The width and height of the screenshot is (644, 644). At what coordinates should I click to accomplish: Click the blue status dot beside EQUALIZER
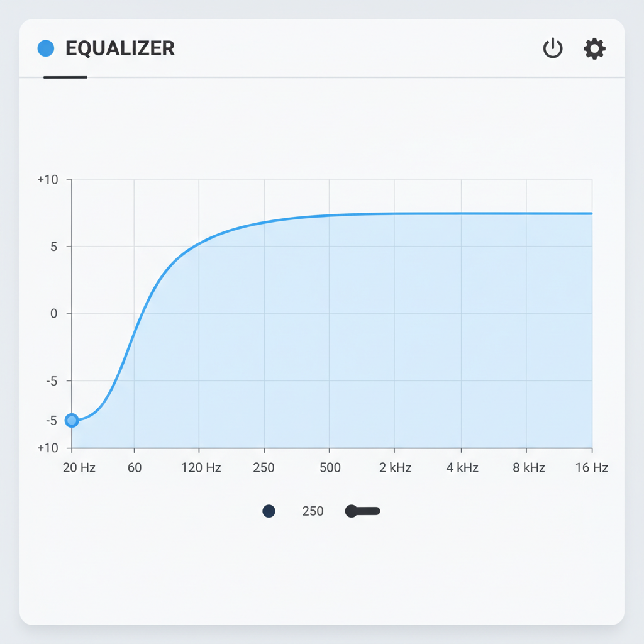[45, 48]
